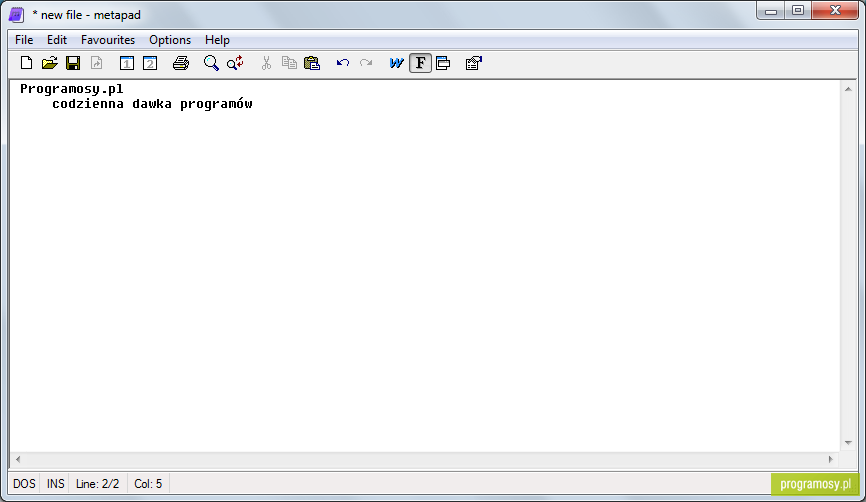The image size is (866, 502).
Task: Toggle always on top window icon
Action: coord(443,63)
